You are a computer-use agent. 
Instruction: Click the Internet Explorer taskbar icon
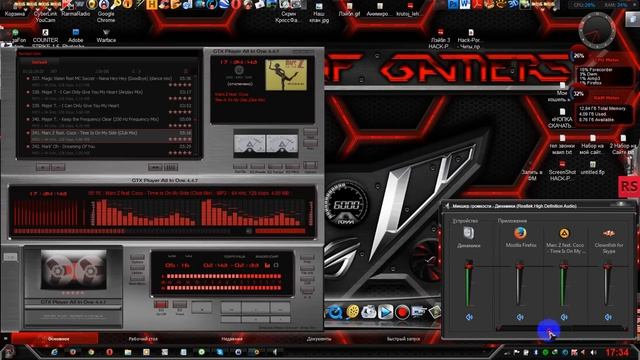point(54,352)
